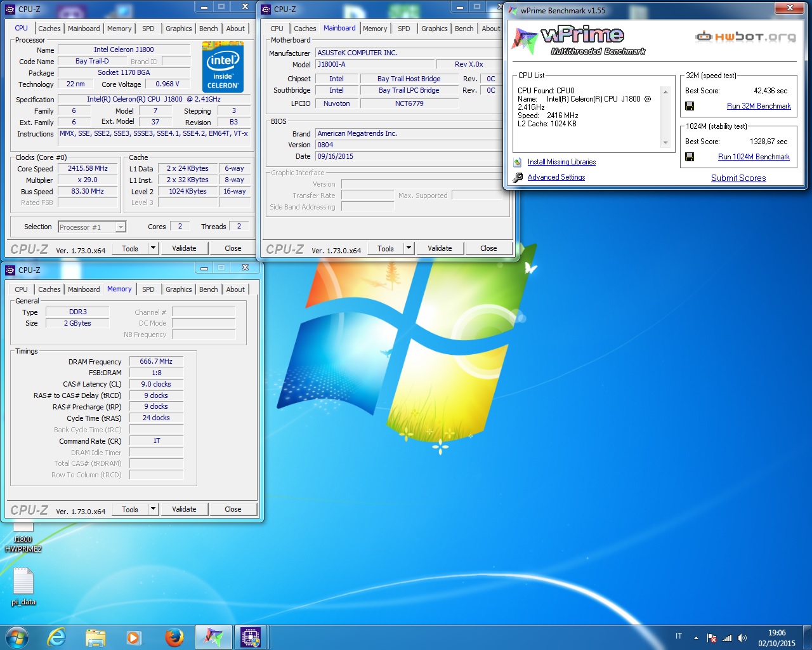812x650 pixels.
Task: Click the Run 32M Benchmark link
Action: [x=759, y=106]
